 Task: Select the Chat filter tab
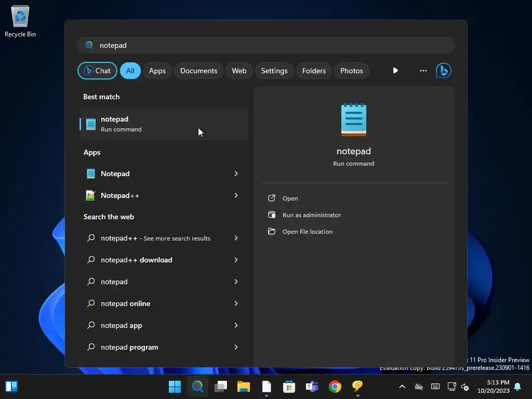[97, 71]
